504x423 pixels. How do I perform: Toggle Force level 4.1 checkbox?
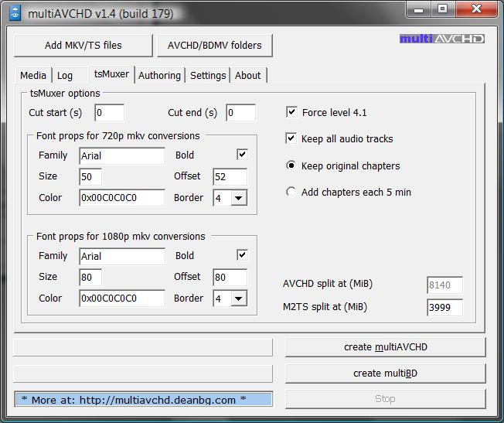tap(291, 112)
